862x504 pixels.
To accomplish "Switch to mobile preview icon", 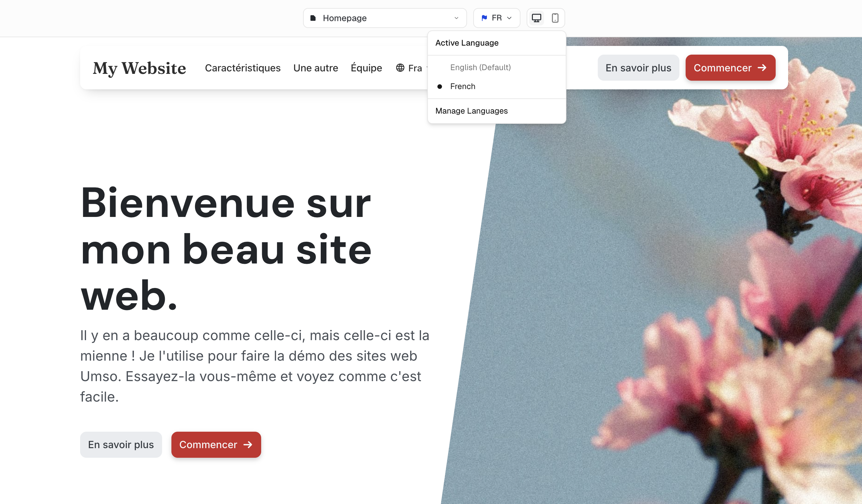I will click(555, 18).
